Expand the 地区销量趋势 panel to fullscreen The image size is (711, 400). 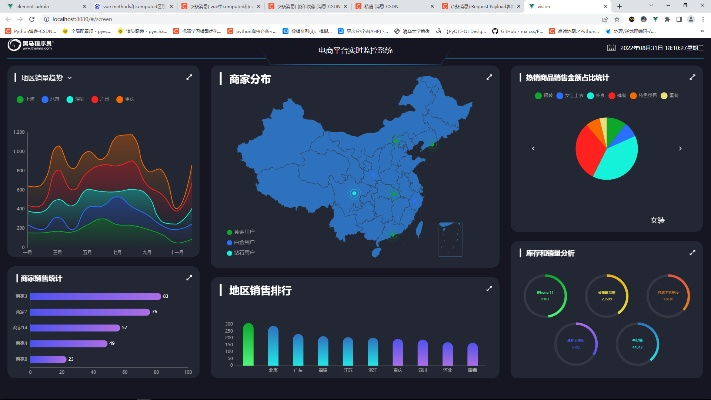(x=189, y=77)
